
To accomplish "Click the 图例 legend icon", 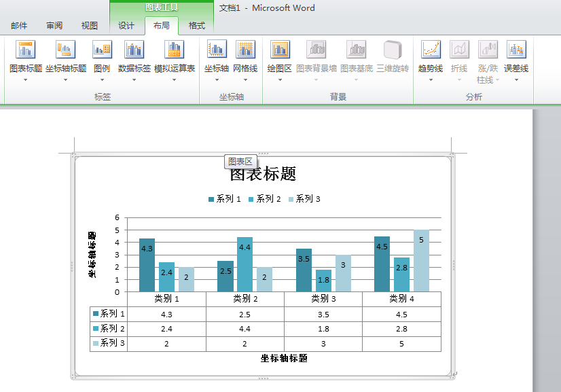I will point(102,49).
